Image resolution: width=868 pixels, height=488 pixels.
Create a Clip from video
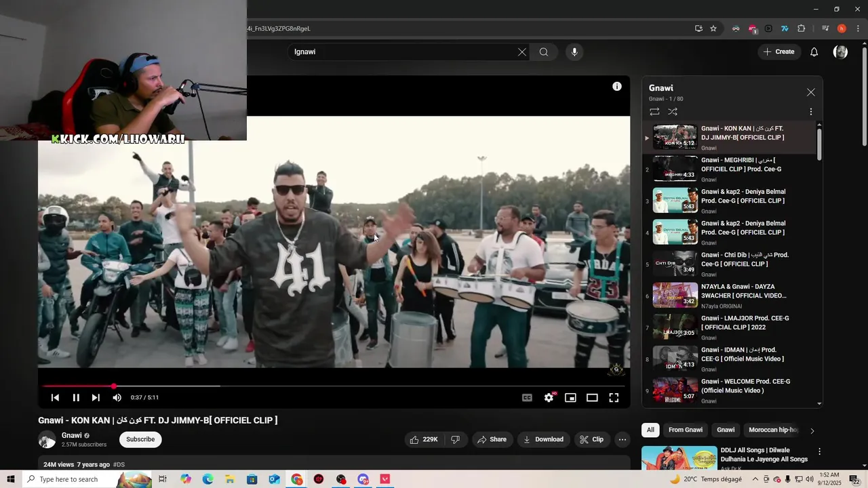[592, 439]
